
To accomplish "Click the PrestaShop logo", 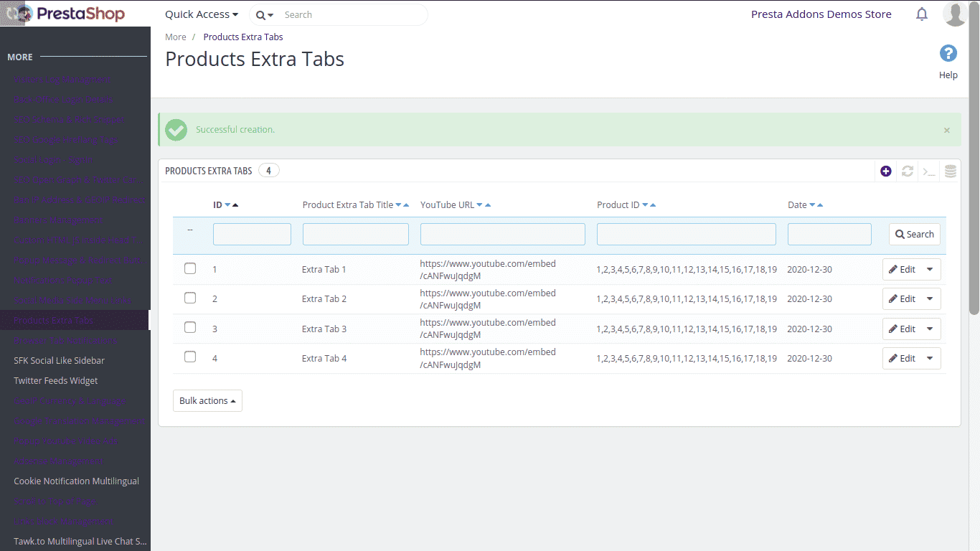I will 70,14.
